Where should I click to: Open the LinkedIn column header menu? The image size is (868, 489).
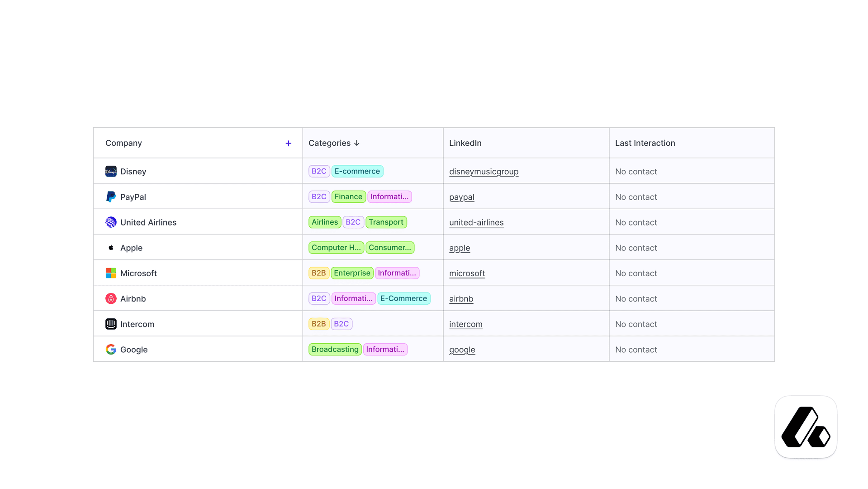click(x=465, y=143)
